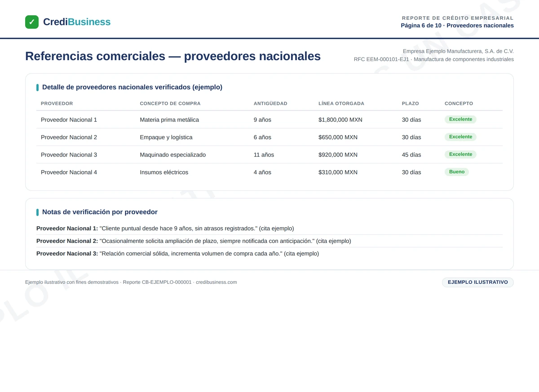539x392 pixels.
Task: Click the RFC EEM-000101-EJ1 line
Action: 434,59
